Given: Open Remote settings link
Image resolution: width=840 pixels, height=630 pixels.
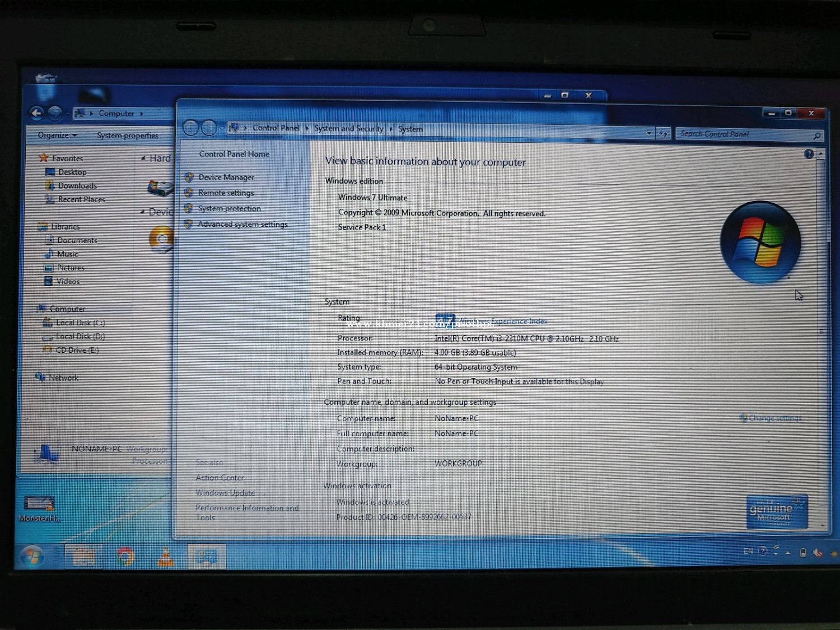Looking at the screenshot, I should click(226, 193).
